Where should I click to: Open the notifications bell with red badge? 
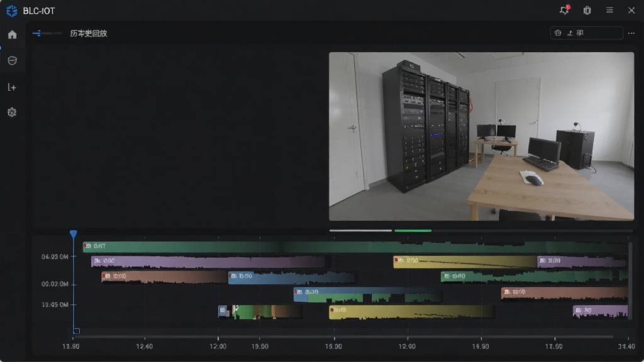coord(564,10)
